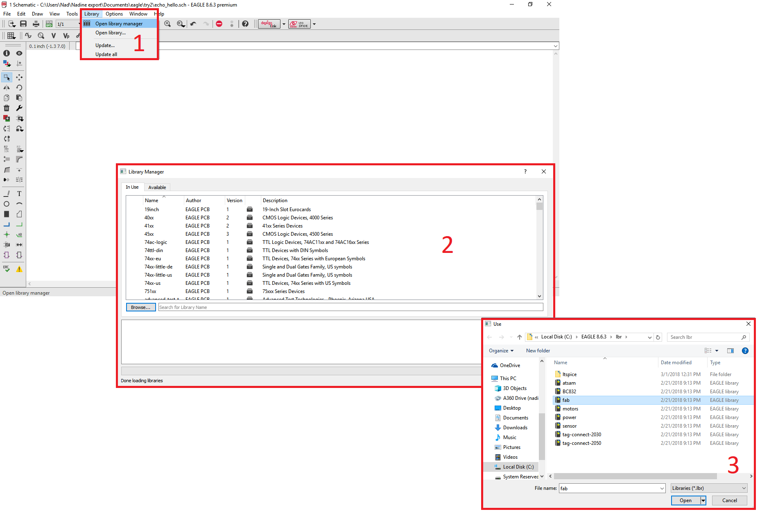
Task: Open the Library menu
Action: coord(92,14)
